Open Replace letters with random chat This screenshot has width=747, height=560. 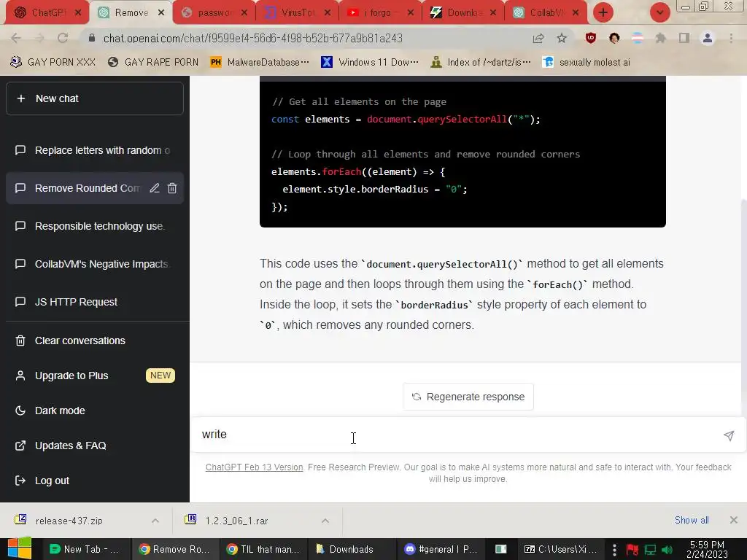[x=95, y=150]
